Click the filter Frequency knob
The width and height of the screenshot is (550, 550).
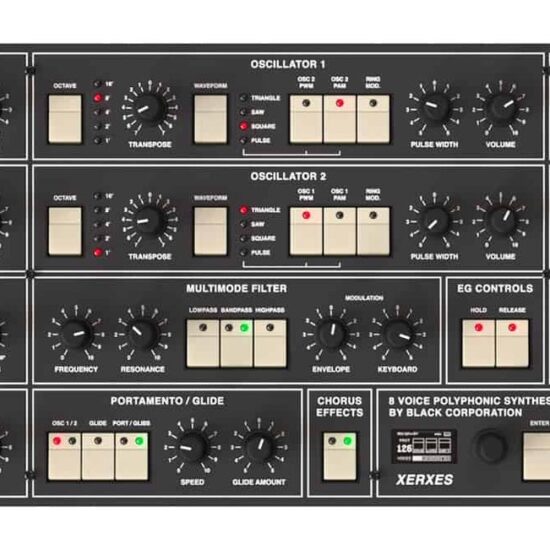click(76, 334)
